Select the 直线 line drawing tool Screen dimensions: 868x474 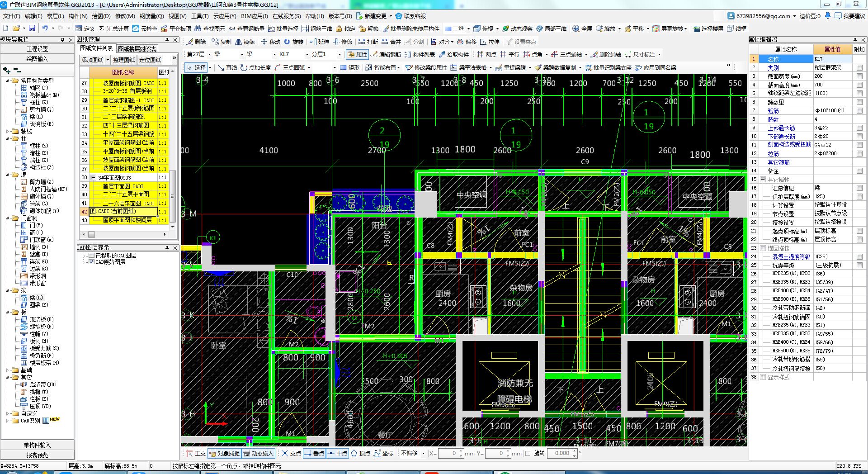tap(227, 67)
